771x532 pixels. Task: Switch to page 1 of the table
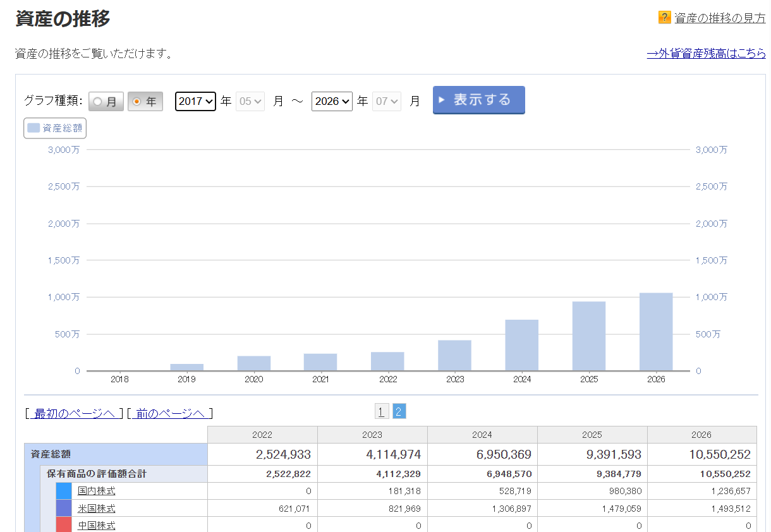[381, 411]
